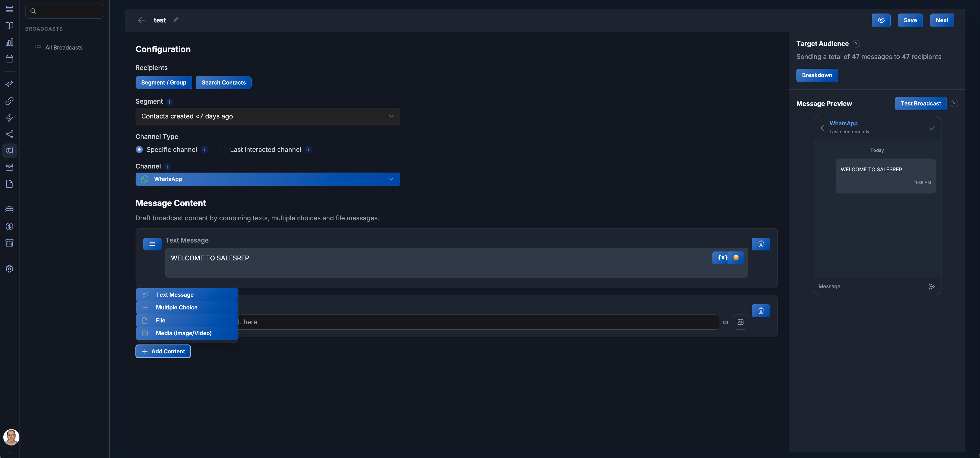Select the Specific channel radio button
Viewport: 980px width, 458px height.
pyautogui.click(x=139, y=150)
